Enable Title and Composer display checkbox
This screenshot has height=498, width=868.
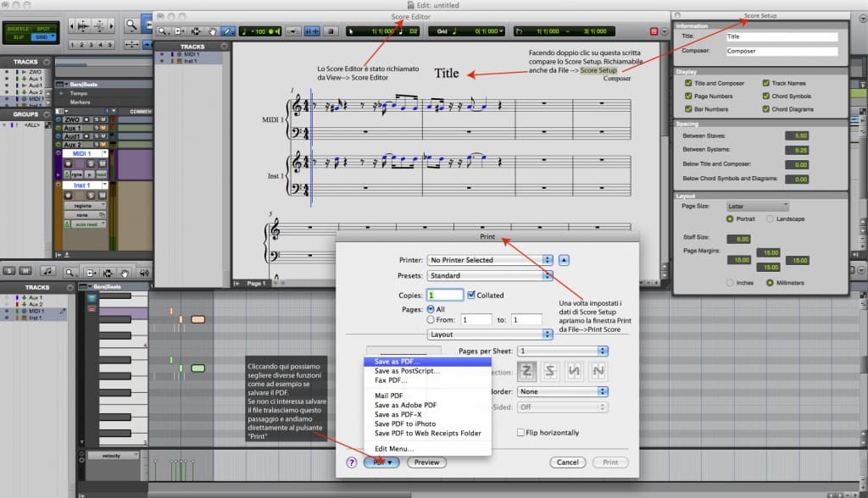(x=688, y=83)
